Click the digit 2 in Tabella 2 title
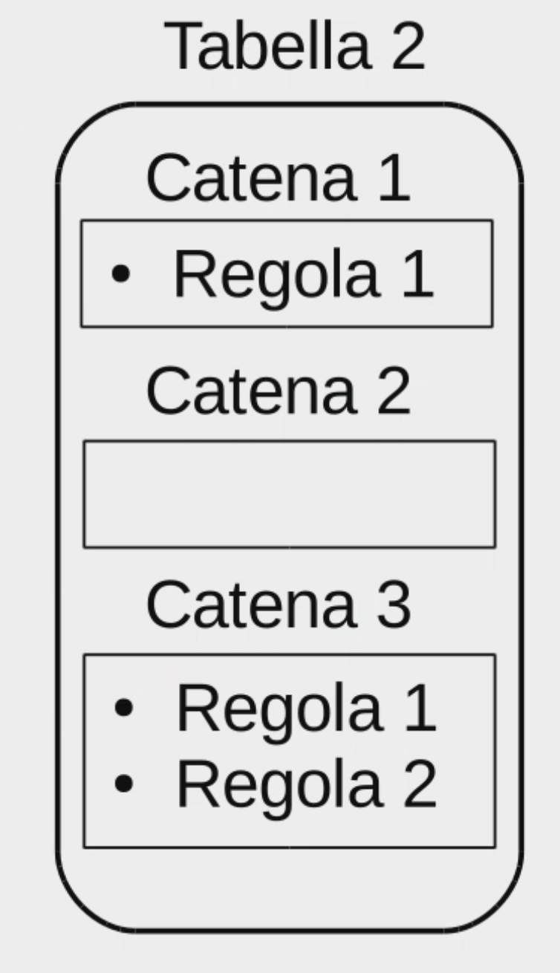The height and width of the screenshot is (973, 560). pos(405,47)
